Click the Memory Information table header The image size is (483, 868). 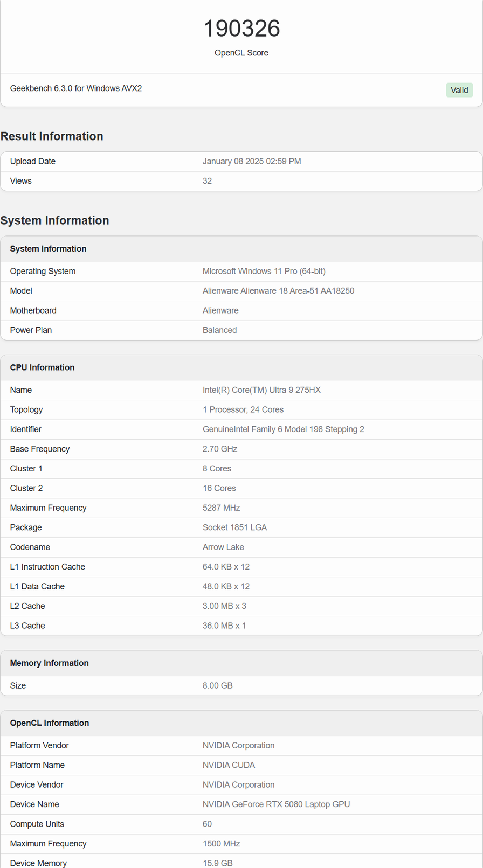(x=49, y=663)
